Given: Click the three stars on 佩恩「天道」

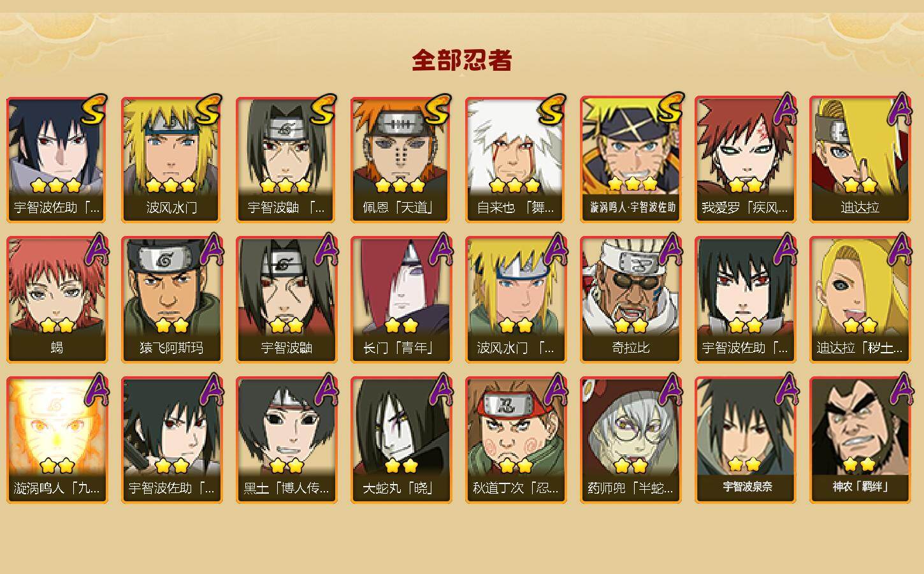Looking at the screenshot, I should click(400, 186).
